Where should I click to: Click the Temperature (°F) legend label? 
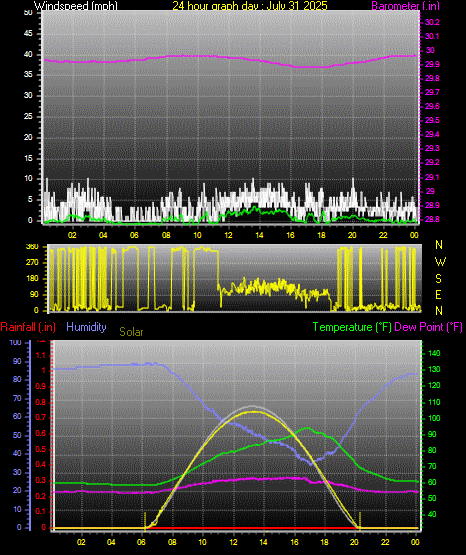point(352,327)
